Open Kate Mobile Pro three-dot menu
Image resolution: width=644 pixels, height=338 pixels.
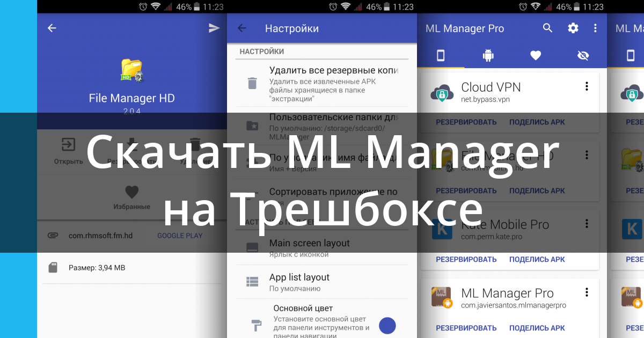[x=587, y=224]
